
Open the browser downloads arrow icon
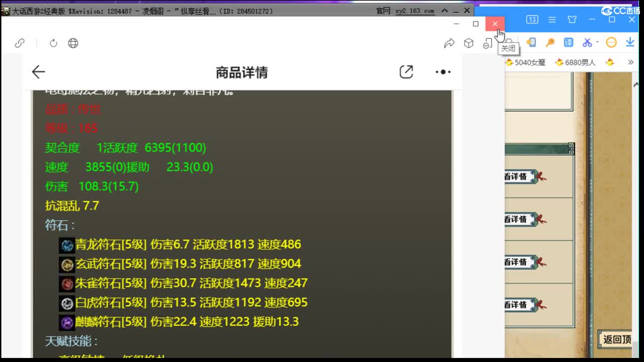630,43
